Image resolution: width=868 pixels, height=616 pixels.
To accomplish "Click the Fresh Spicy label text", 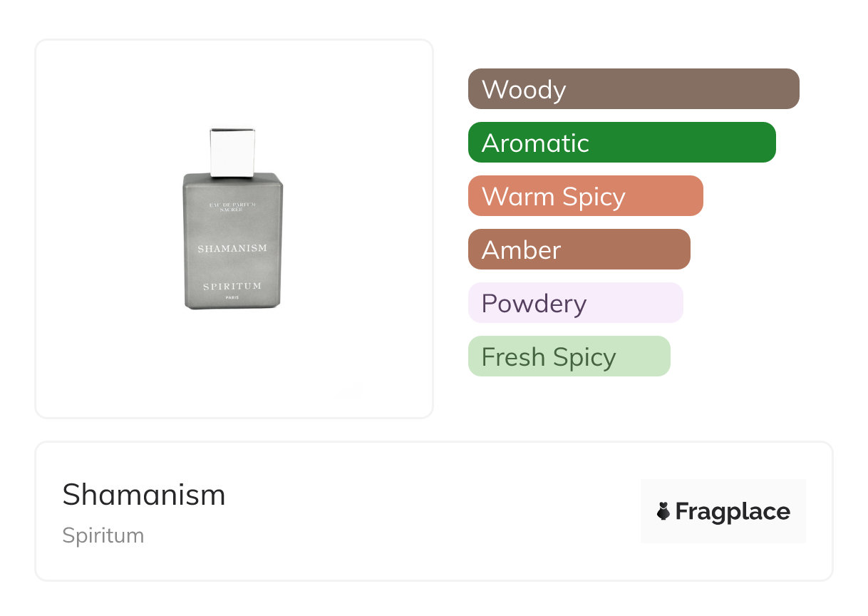I will pyautogui.click(x=549, y=357).
